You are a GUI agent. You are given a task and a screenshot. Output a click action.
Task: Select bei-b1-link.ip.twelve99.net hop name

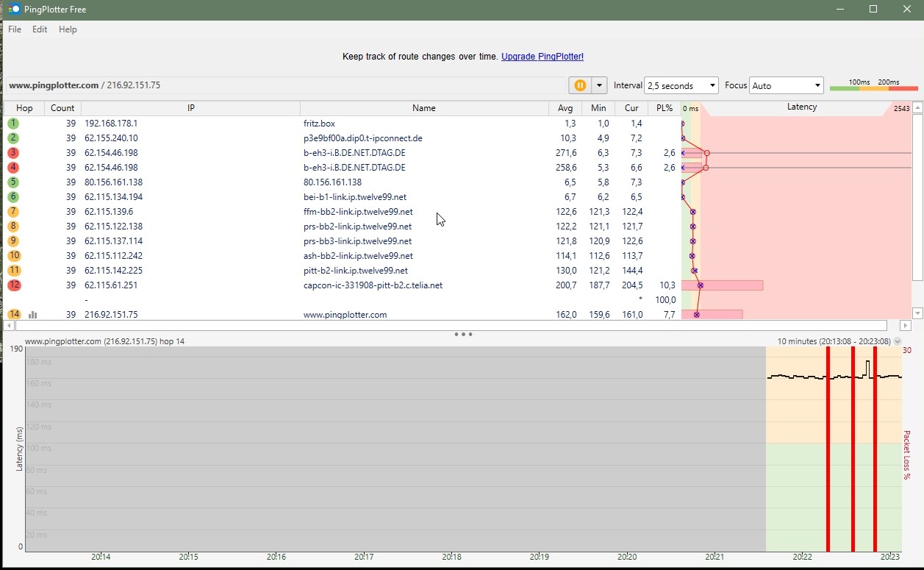click(355, 197)
